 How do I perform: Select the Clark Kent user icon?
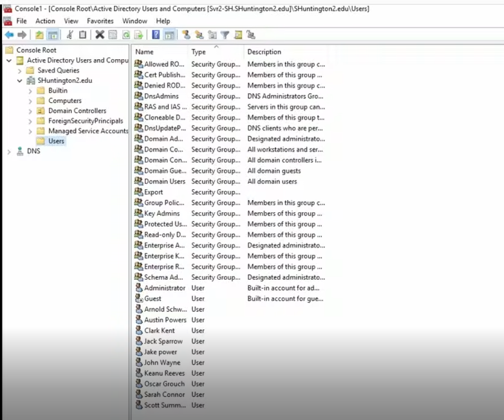tap(138, 330)
